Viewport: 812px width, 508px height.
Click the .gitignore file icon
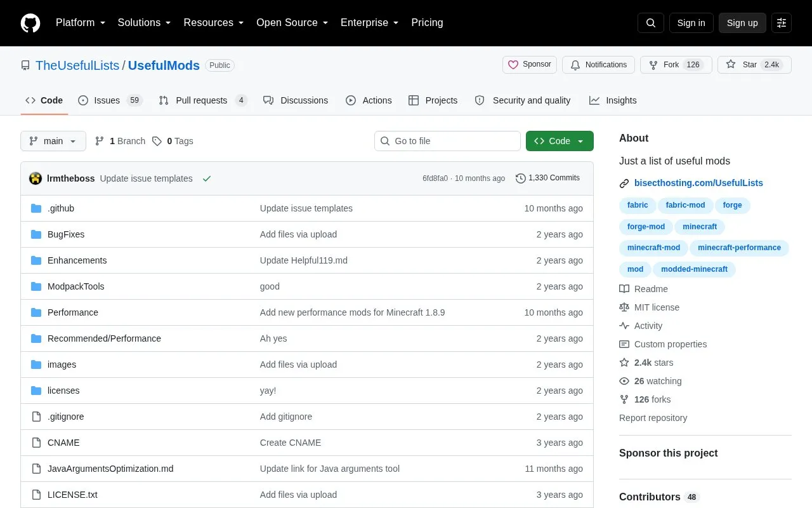[x=36, y=417]
